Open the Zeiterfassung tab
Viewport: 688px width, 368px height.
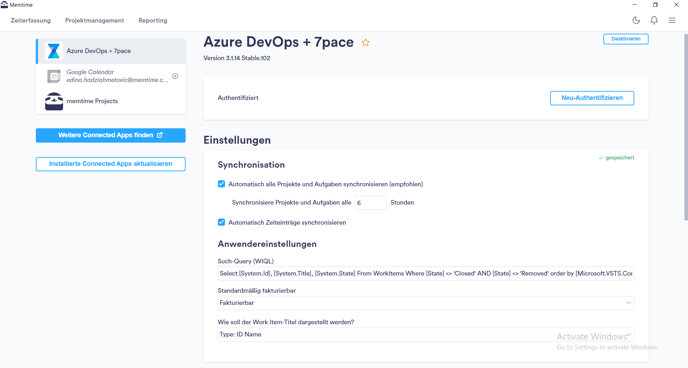(x=31, y=21)
